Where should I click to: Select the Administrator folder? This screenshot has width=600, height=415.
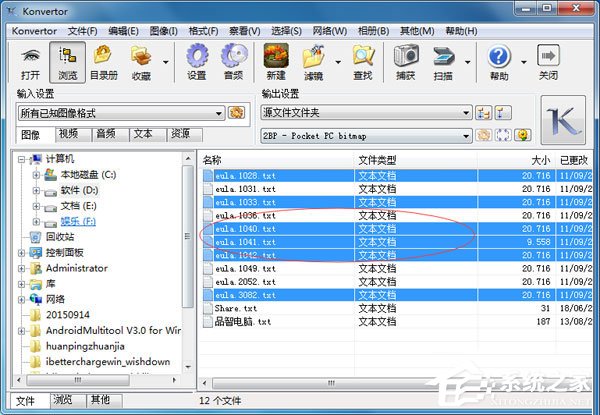point(77,269)
